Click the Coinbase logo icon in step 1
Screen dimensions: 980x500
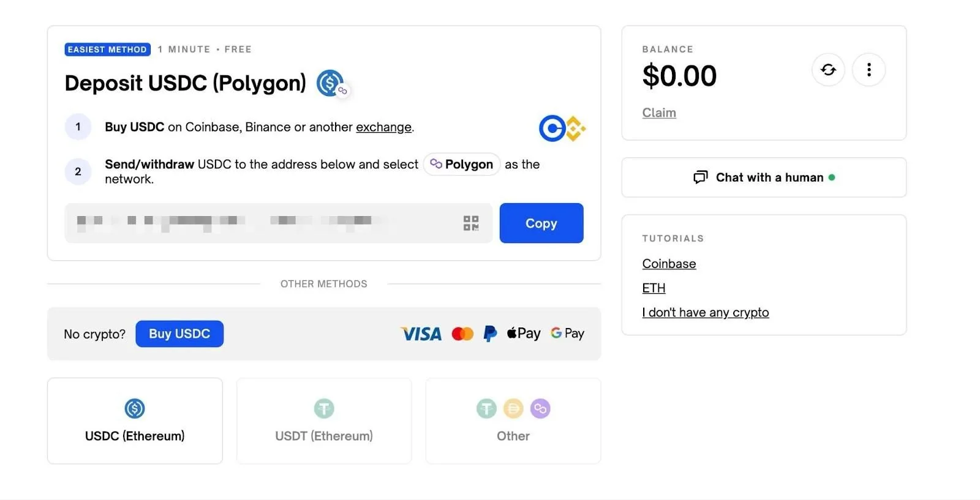(552, 129)
